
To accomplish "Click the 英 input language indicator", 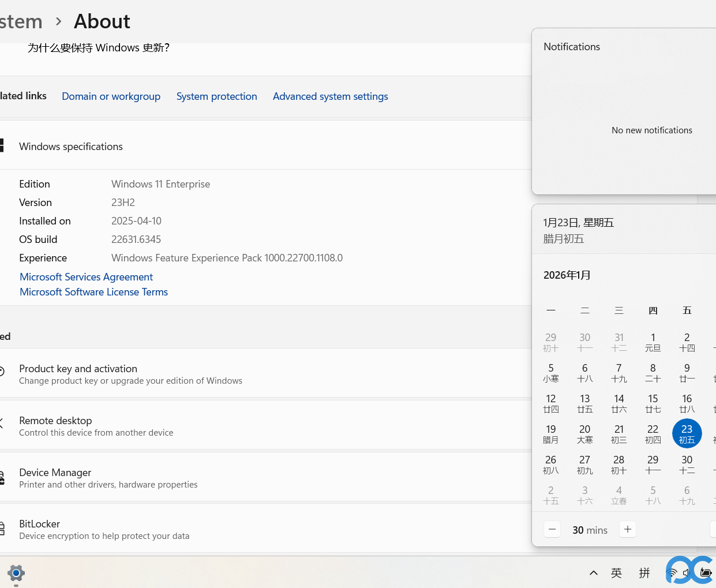I will pos(616,573).
